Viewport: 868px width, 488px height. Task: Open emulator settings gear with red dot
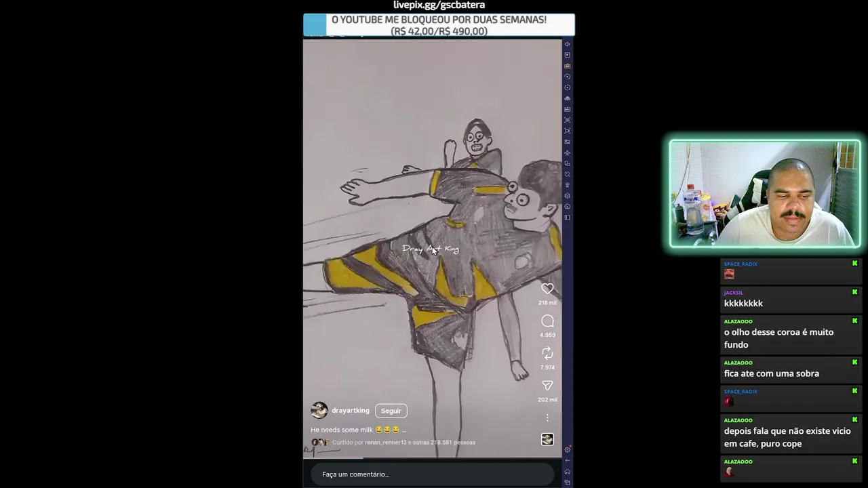[x=567, y=449]
